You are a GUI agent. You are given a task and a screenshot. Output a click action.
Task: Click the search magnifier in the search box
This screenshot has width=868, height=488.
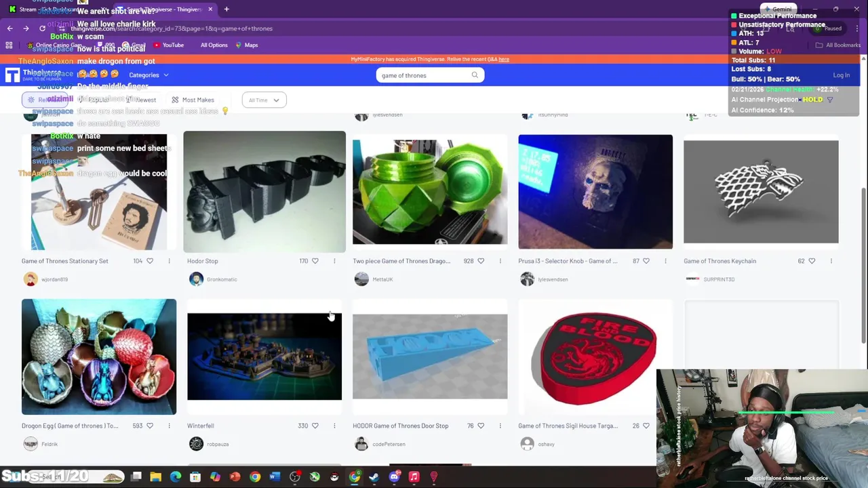(x=475, y=75)
